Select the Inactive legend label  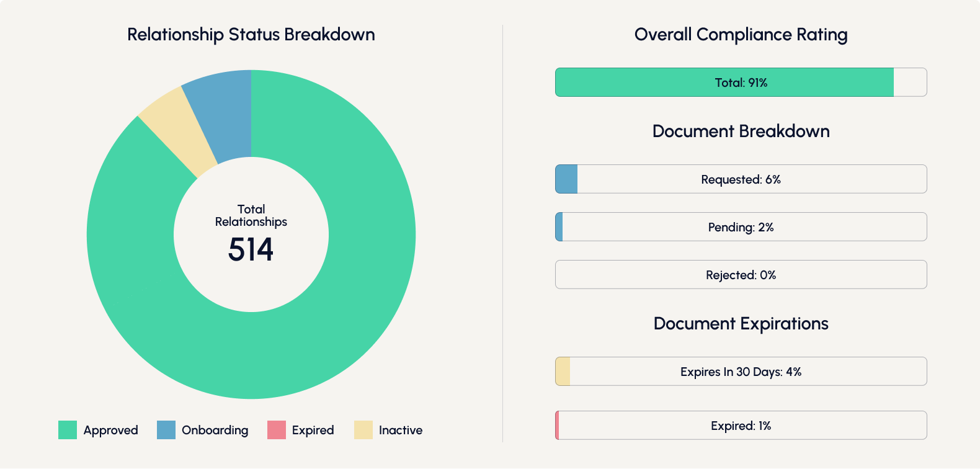click(x=400, y=430)
